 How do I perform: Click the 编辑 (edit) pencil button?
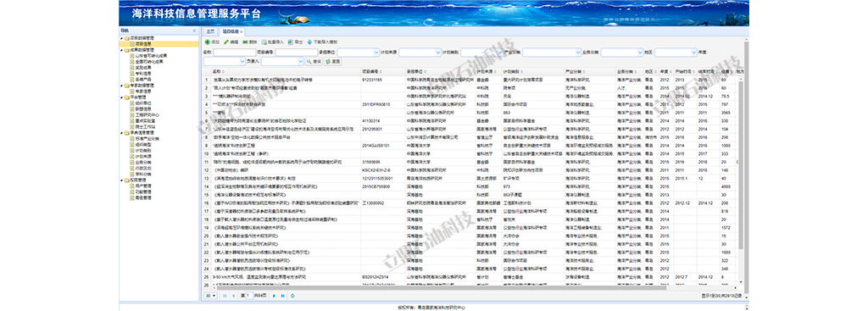231,42
